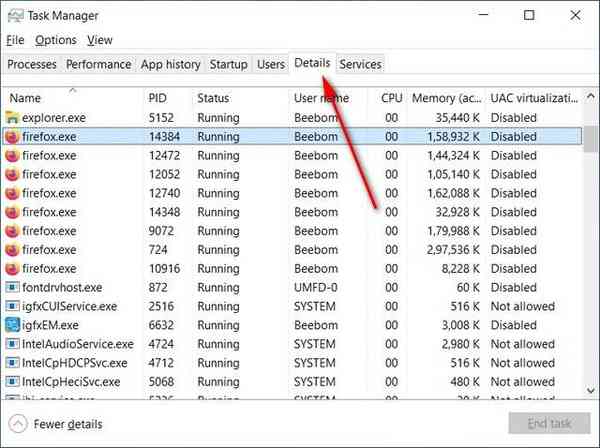Go to the Services tab
600x448 pixels.
(x=360, y=64)
